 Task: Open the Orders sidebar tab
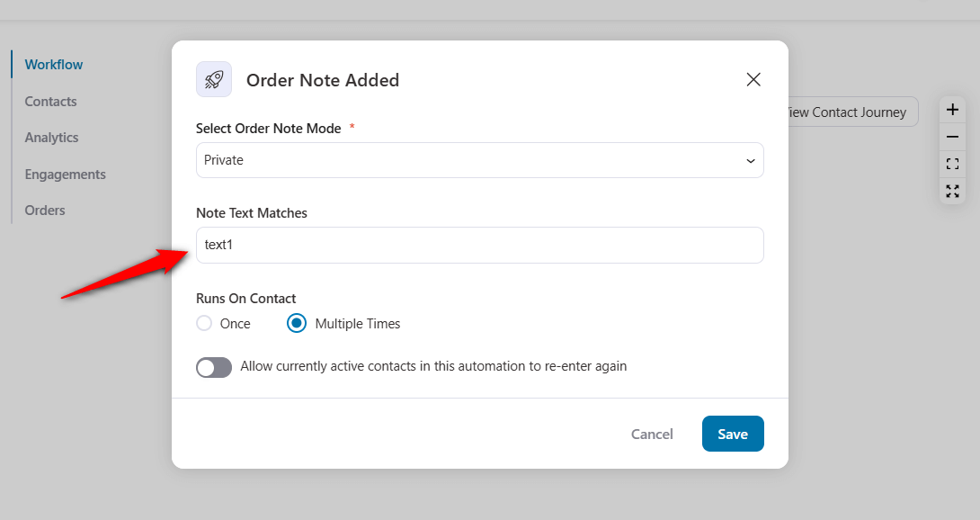[45, 211]
